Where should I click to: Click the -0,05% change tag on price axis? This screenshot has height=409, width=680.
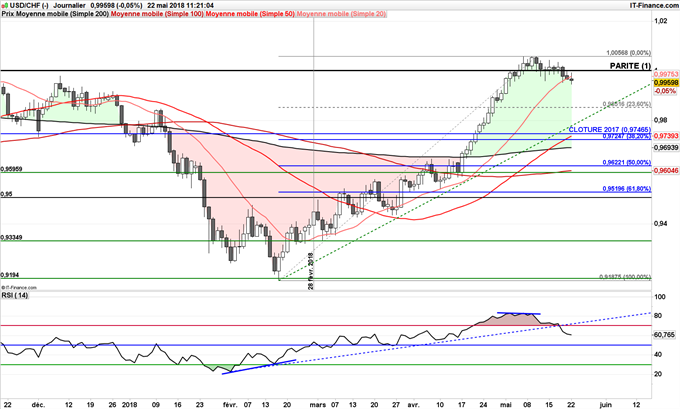(665, 91)
